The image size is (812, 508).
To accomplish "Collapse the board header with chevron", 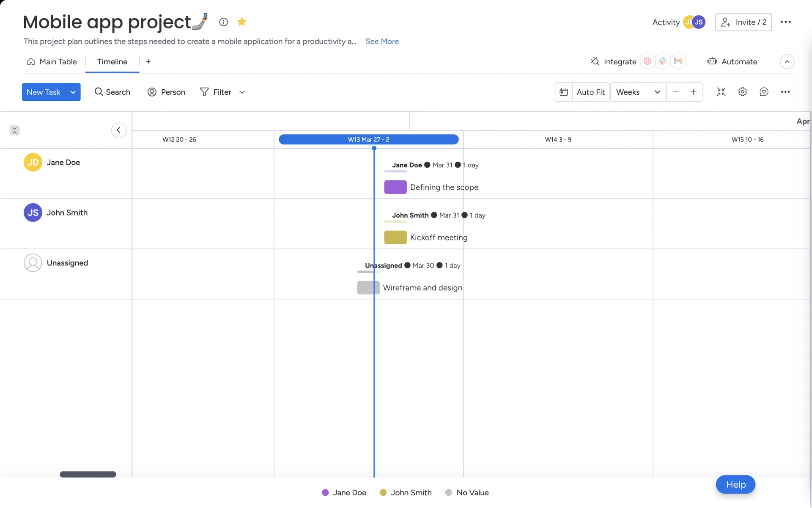I will [x=787, y=61].
